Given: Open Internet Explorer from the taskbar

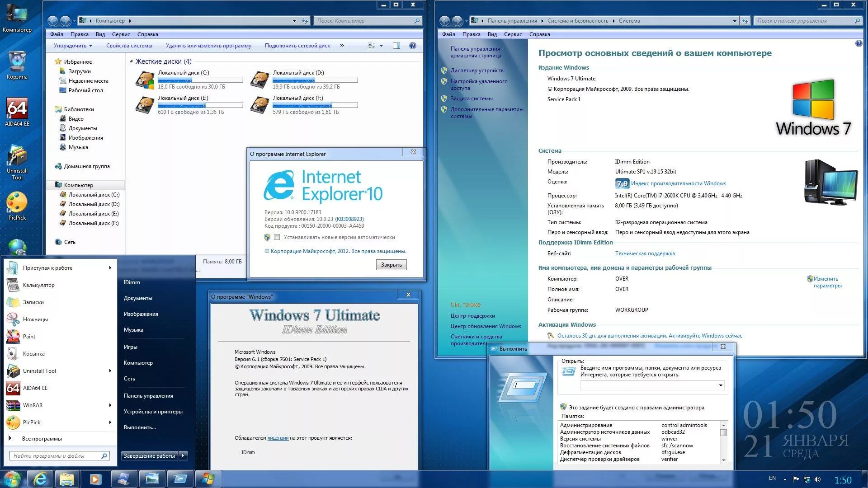Looking at the screenshot, I should click(40, 479).
